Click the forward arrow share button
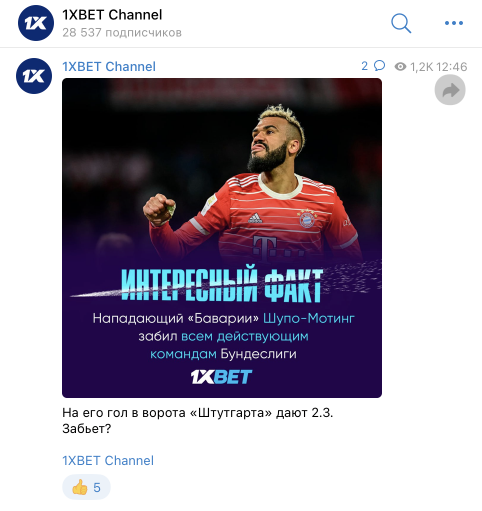 tap(450, 90)
